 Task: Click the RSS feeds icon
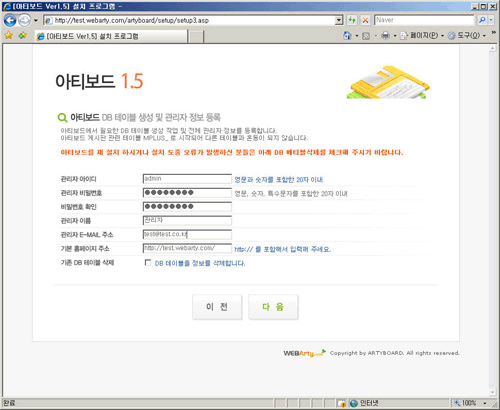(366, 36)
